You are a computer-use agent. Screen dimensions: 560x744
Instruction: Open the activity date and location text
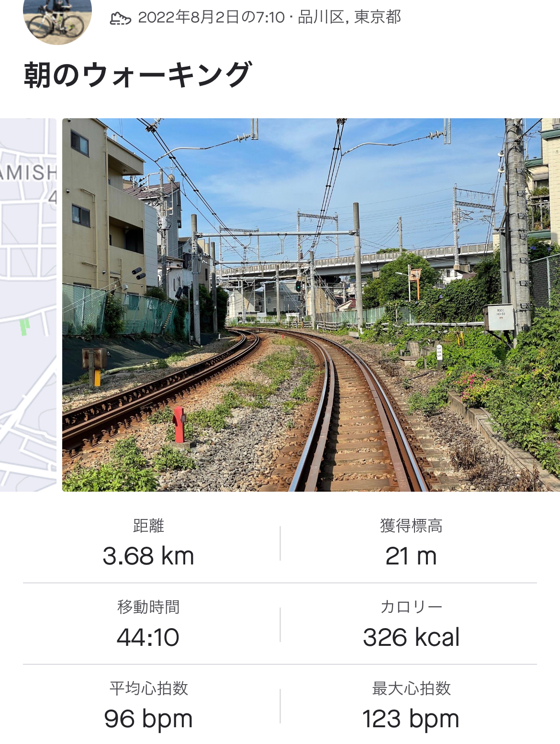[x=269, y=17]
